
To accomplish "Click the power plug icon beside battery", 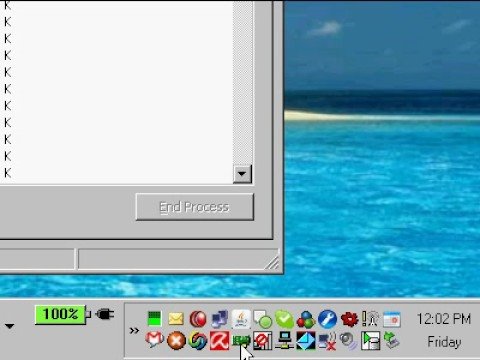I will [x=105, y=314].
